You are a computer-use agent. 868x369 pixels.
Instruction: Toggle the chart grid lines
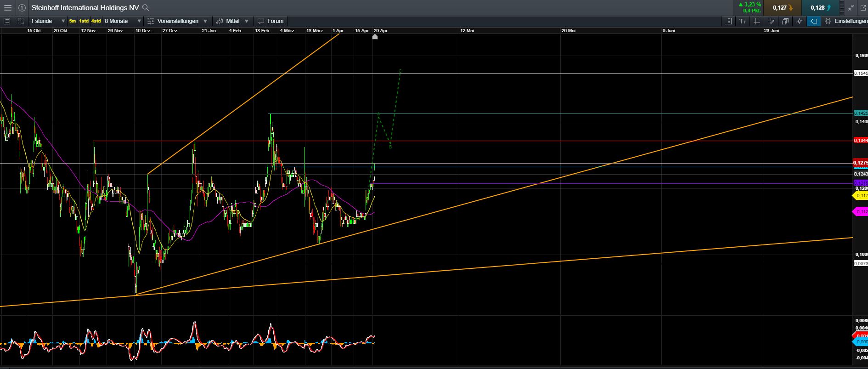(x=757, y=21)
